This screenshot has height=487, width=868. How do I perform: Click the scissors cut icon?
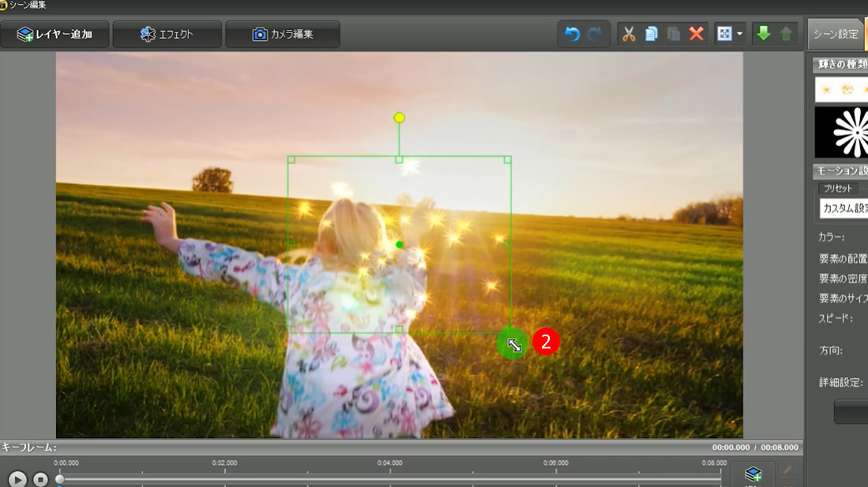pyautogui.click(x=629, y=34)
